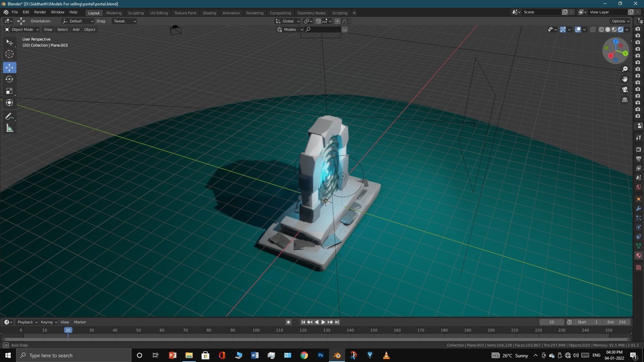Switch to the Geometry Nodes workspace tab
Viewport: 644px width, 362px height.
click(311, 13)
